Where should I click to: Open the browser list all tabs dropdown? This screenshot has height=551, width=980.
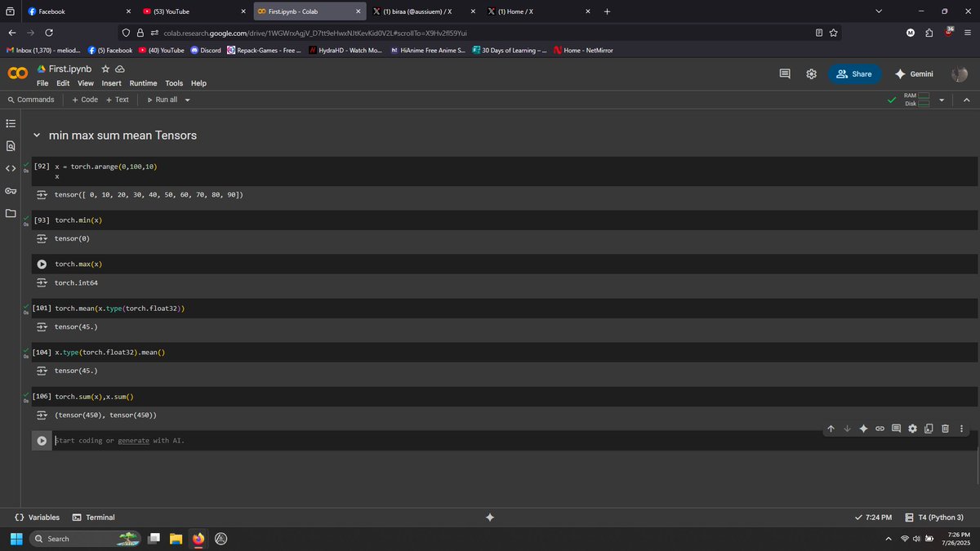879,11
